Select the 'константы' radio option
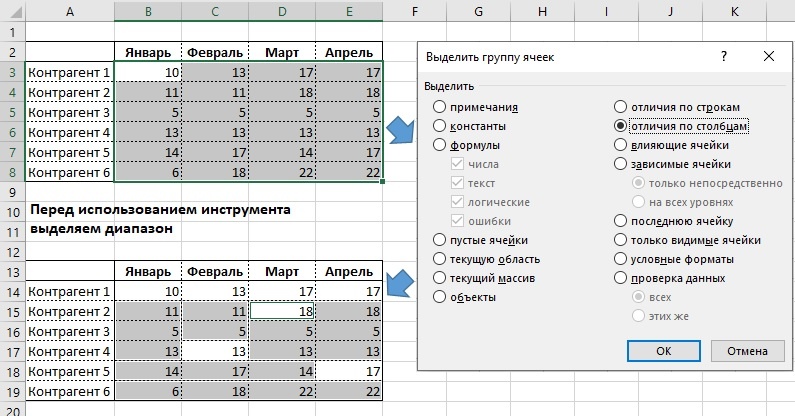Image resolution: width=795 pixels, height=416 pixels. 440,126
